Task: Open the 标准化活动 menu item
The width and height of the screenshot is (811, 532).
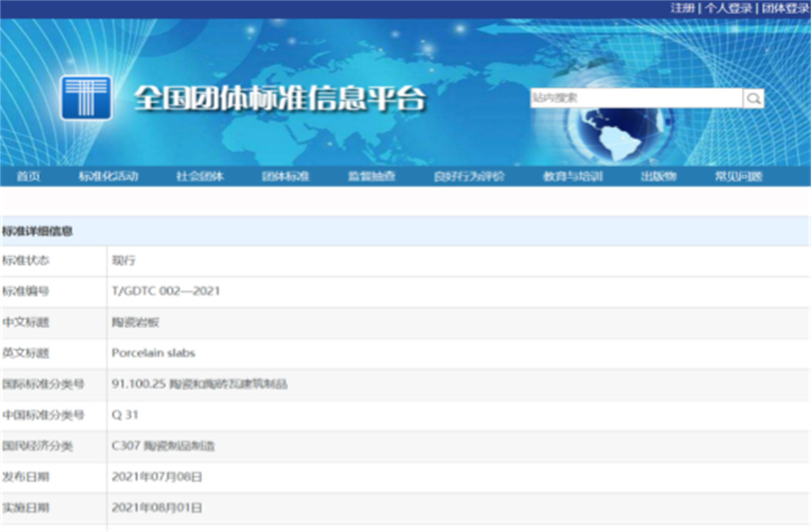Action: point(108,177)
